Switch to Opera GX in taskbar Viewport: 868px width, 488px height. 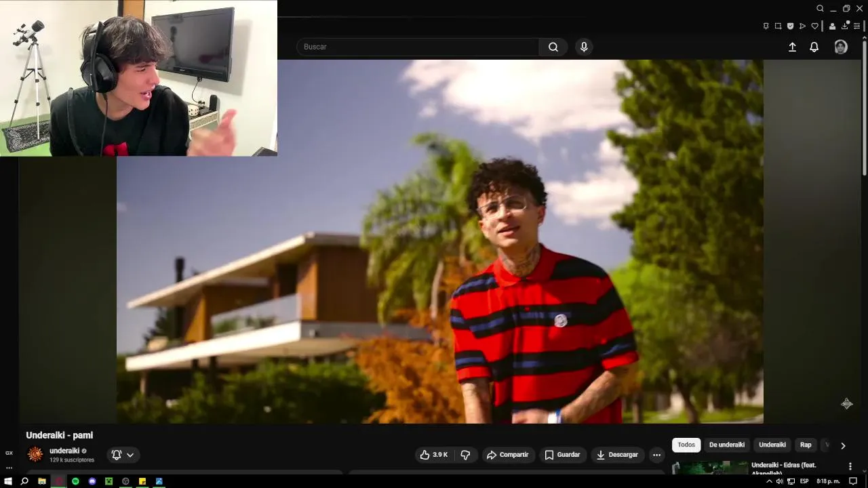[x=58, y=481]
